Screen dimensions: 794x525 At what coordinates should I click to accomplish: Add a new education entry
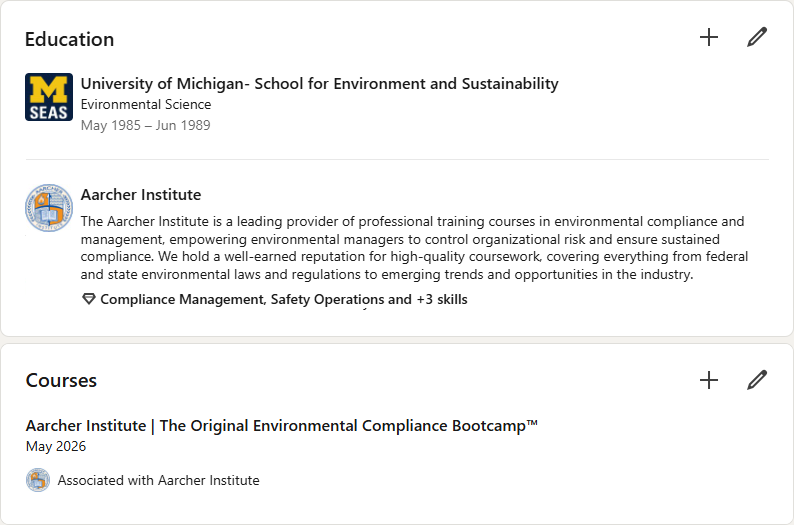[709, 38]
